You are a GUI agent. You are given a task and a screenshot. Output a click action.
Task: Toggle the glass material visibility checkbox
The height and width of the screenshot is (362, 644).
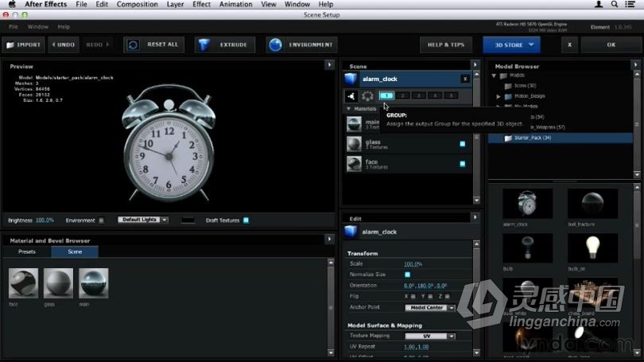pyautogui.click(x=462, y=144)
